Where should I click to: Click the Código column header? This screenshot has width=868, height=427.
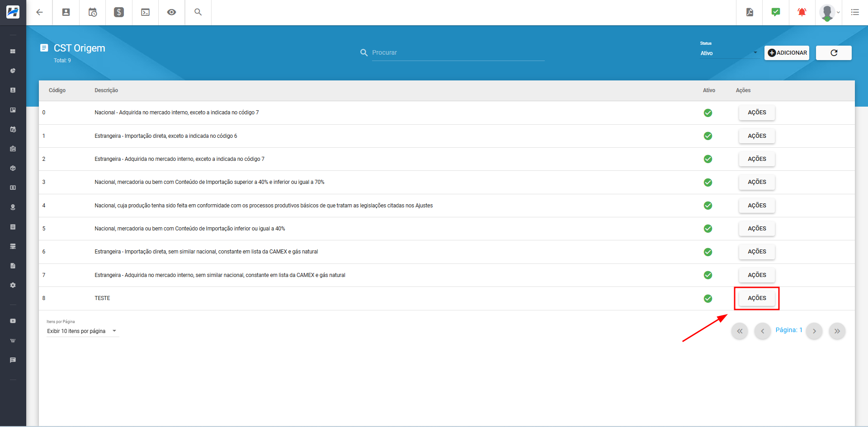57,90
